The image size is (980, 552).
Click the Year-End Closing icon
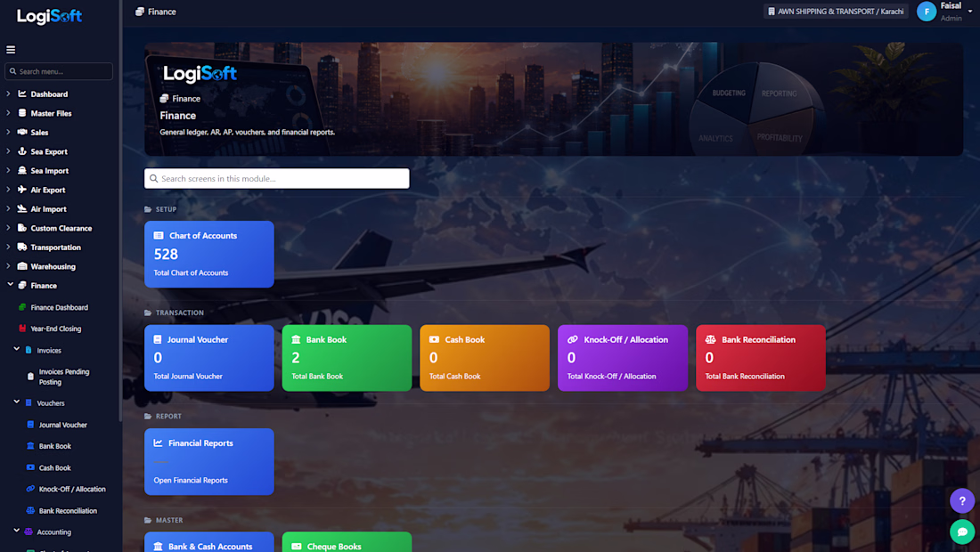click(22, 329)
